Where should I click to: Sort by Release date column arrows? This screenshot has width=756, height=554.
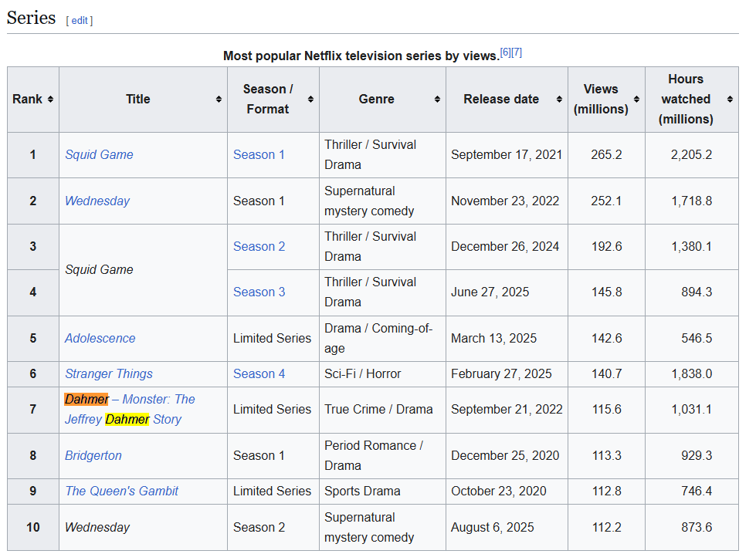559,100
